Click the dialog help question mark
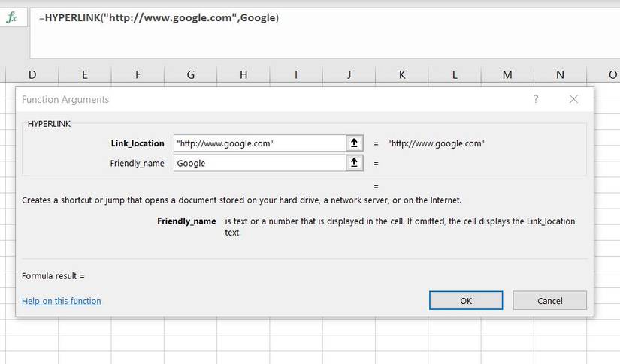 pyautogui.click(x=536, y=99)
